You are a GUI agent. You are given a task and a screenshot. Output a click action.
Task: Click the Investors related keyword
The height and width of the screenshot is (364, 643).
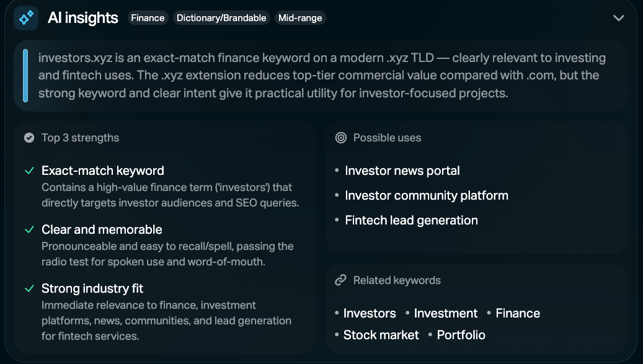coord(370,313)
